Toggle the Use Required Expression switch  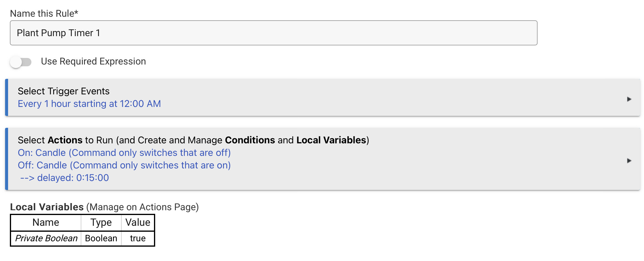(x=21, y=62)
